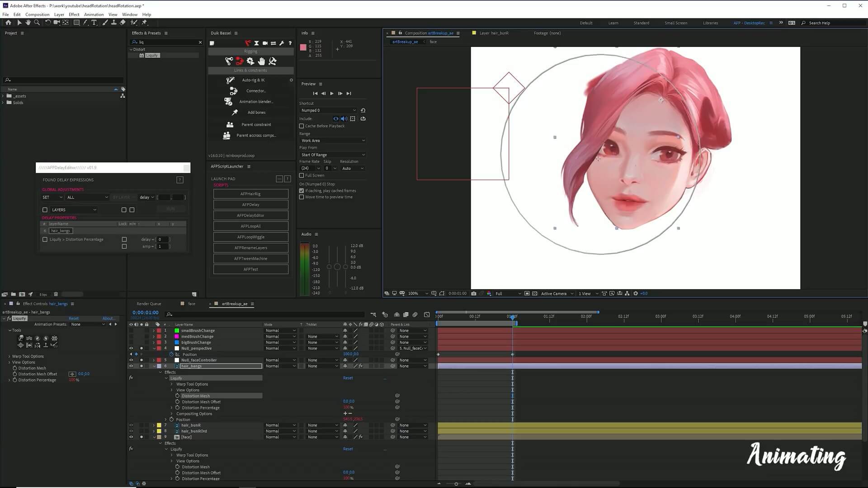The image size is (868, 488).
Task: Expand Warp Tool Options under hair_bangs
Action: [172, 384]
